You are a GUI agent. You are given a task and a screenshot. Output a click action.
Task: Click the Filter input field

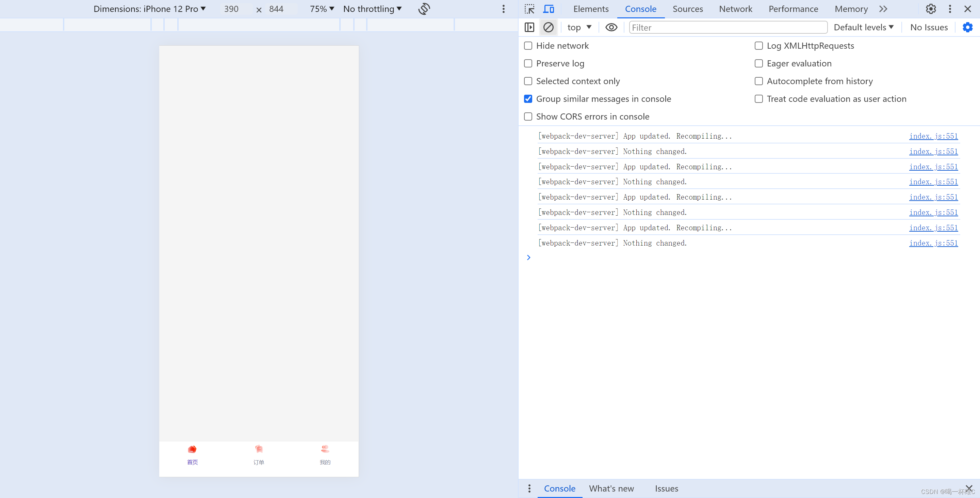pos(728,27)
